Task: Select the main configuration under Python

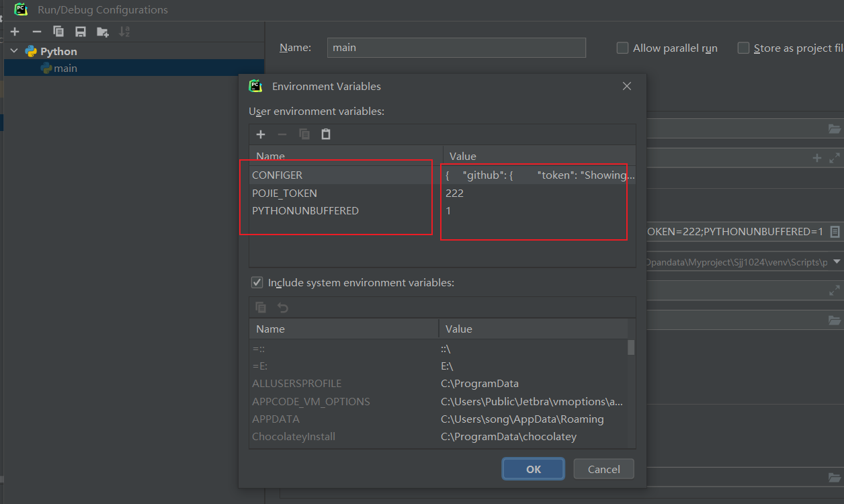Action: (x=64, y=67)
